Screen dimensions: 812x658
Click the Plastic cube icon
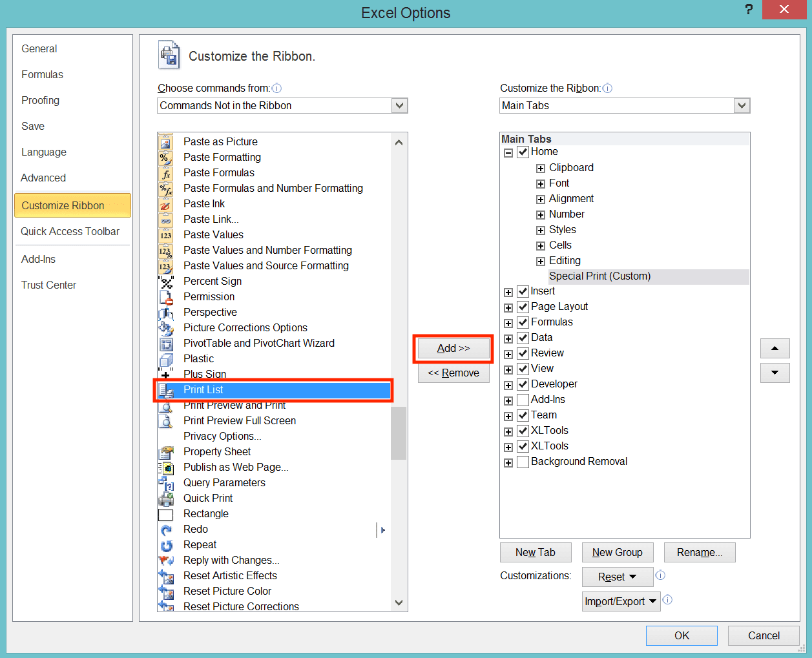pyautogui.click(x=166, y=359)
